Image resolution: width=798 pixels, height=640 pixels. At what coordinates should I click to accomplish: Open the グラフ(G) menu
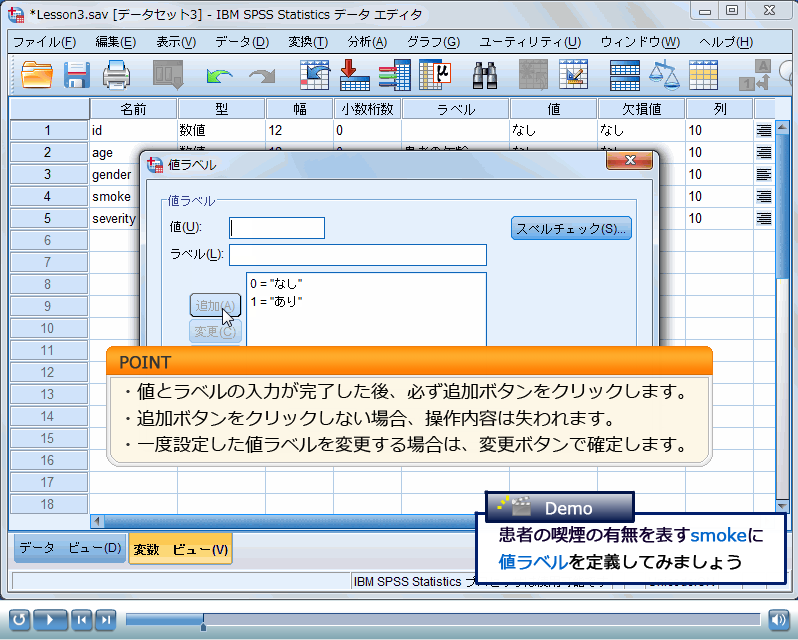click(433, 42)
